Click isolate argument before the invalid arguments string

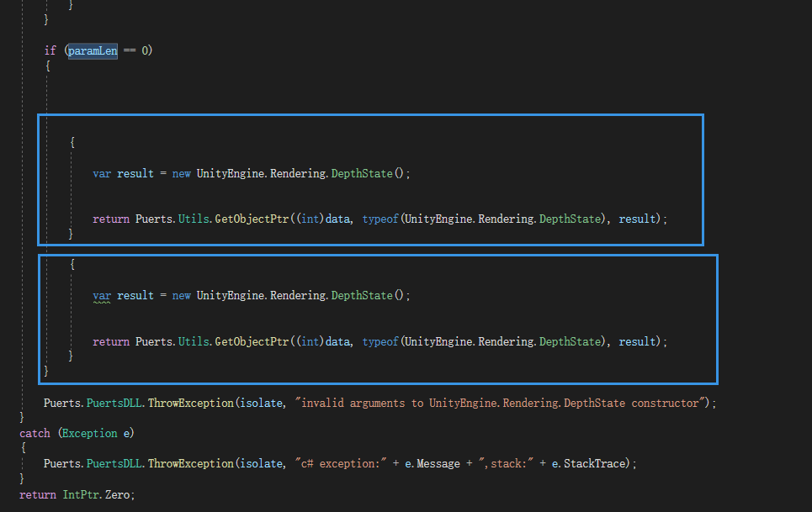261,403
